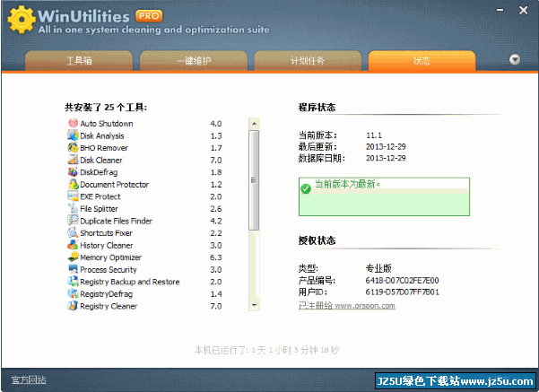539x392 pixels.
Task: Click the Process Security icon
Action: click(x=73, y=269)
